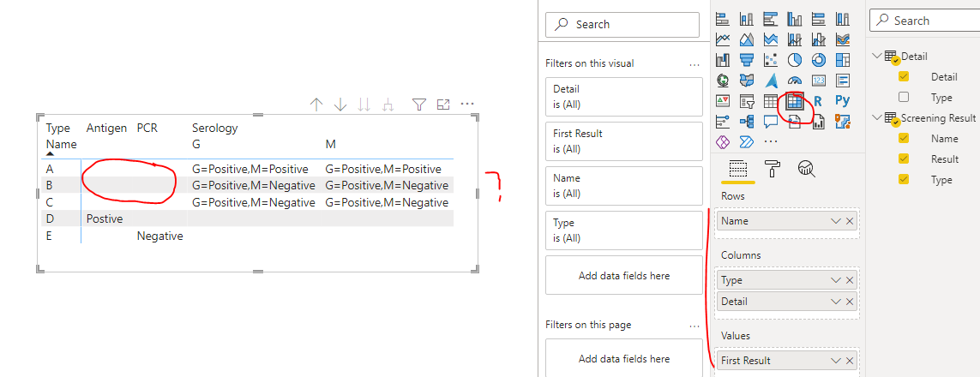The image size is (980, 377).
Task: Select the Matrix visual
Action: tap(795, 100)
